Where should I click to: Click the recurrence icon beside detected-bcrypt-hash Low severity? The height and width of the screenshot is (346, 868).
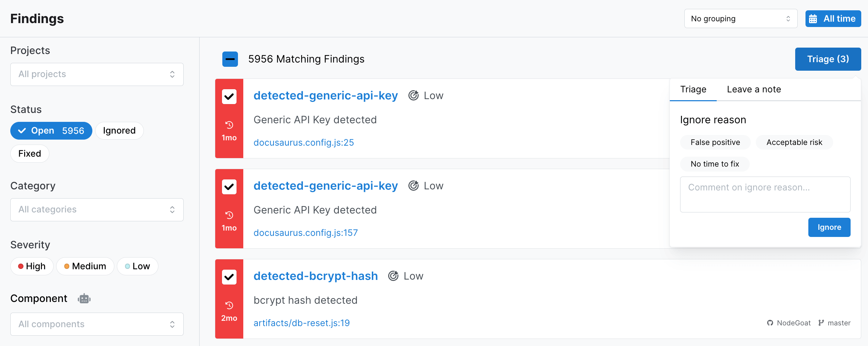(x=394, y=276)
